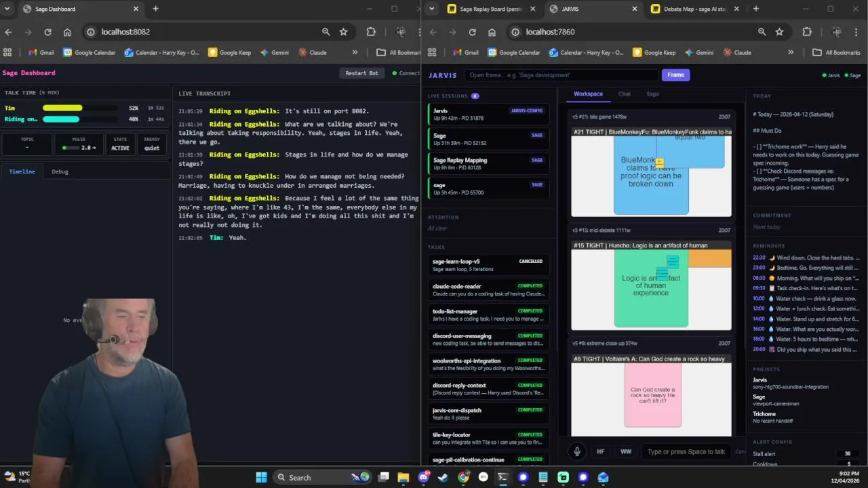This screenshot has width=868, height=488.
Task: Click the HF button in Jarvis
Action: pyautogui.click(x=600, y=451)
